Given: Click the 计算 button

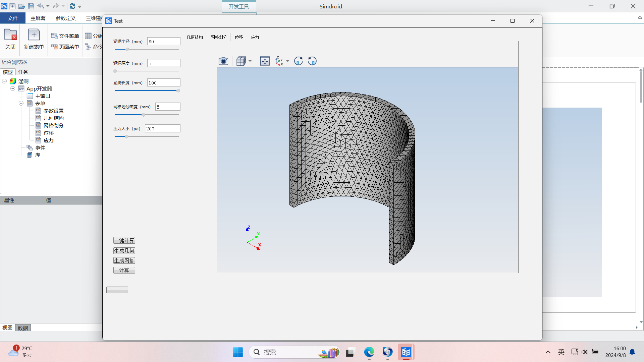Looking at the screenshot, I should pos(124,270).
